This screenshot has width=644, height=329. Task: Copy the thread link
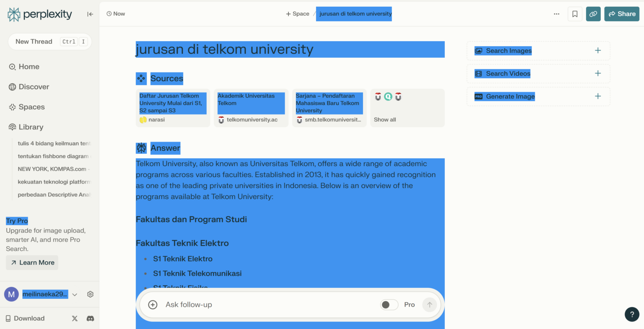593,13
